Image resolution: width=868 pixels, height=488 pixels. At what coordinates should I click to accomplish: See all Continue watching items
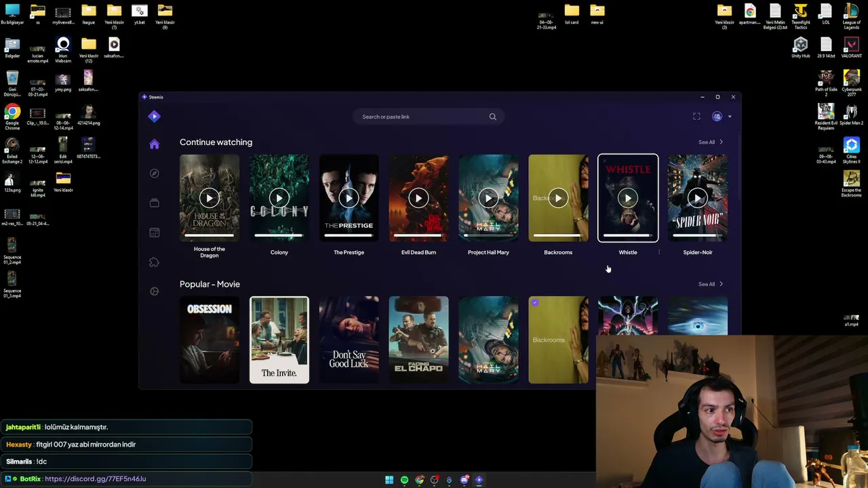711,142
